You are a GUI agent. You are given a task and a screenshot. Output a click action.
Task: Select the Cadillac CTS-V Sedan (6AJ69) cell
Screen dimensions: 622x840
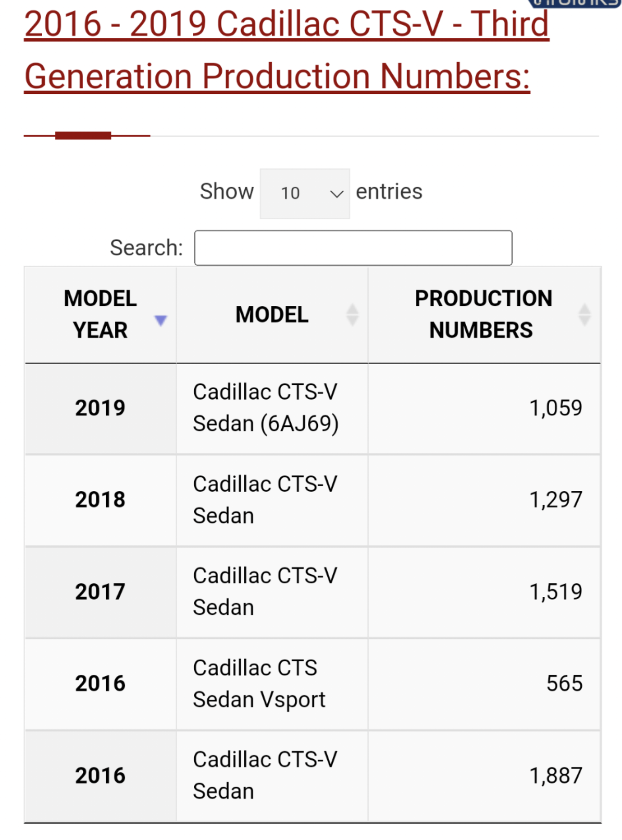[272, 409]
